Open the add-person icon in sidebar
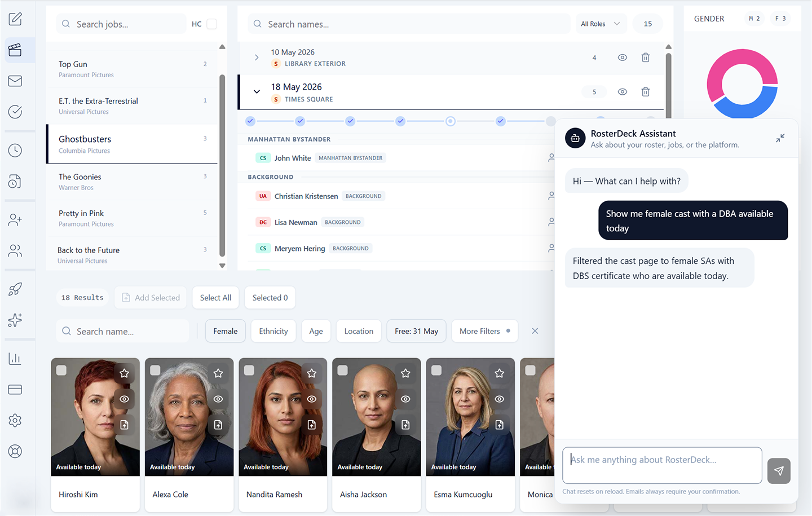This screenshot has width=812, height=516. [x=15, y=219]
